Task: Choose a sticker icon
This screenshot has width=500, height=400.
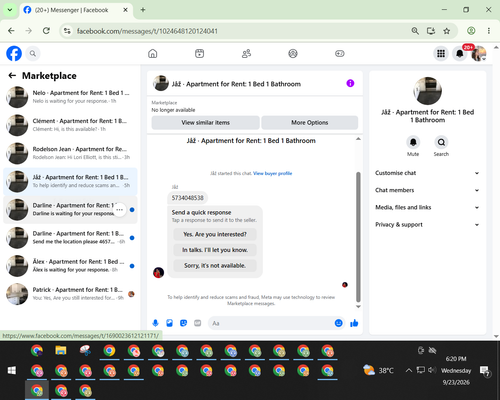Action: click(183, 323)
